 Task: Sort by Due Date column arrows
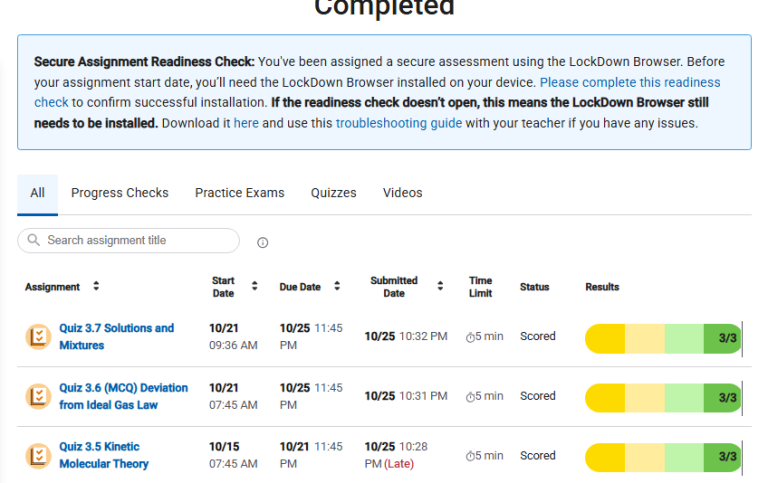click(337, 286)
